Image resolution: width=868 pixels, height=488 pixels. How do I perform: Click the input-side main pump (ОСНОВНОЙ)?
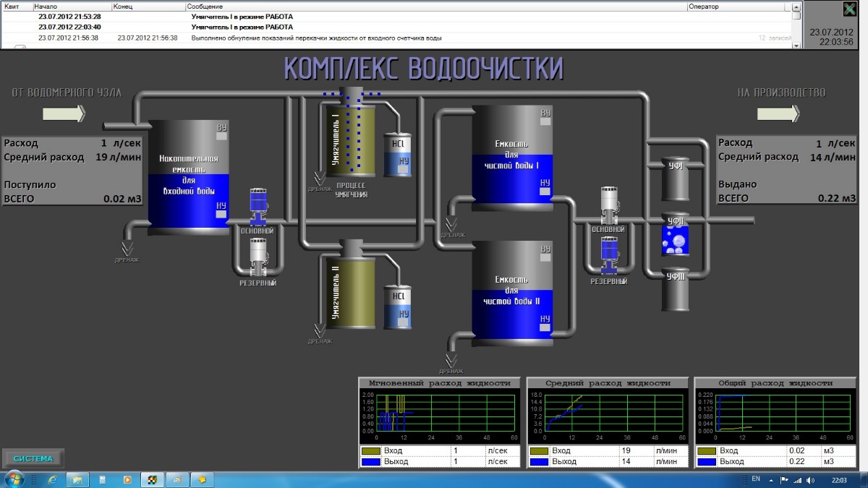click(x=259, y=207)
